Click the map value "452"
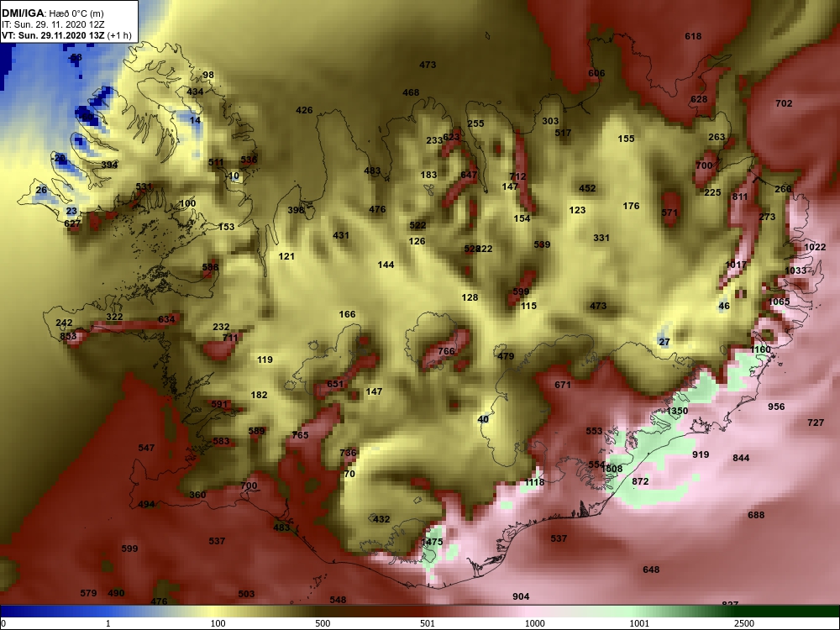Image resolution: width=840 pixels, height=630 pixels. [587, 188]
